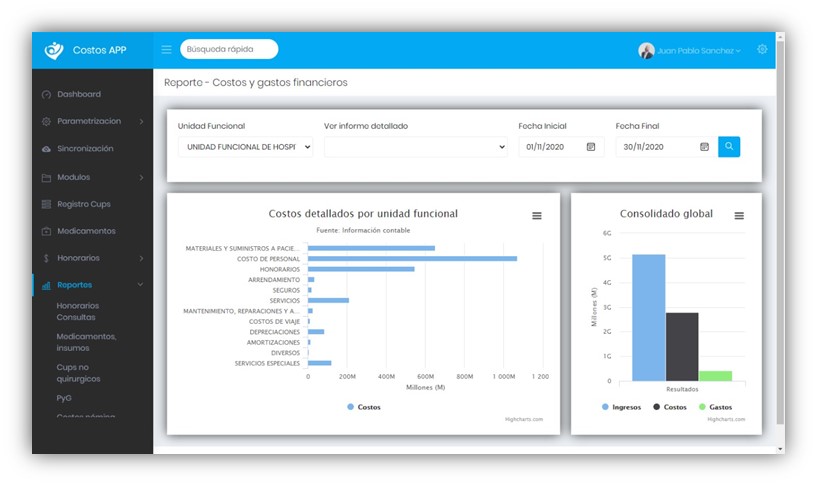Open the settings gear icon in header
Screen dimensions: 817x486
[x=762, y=50]
